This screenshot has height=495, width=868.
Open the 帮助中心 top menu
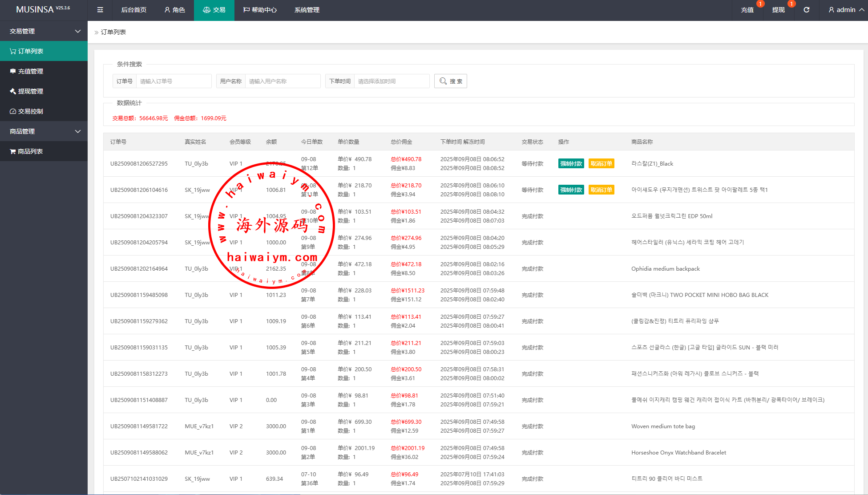260,10
